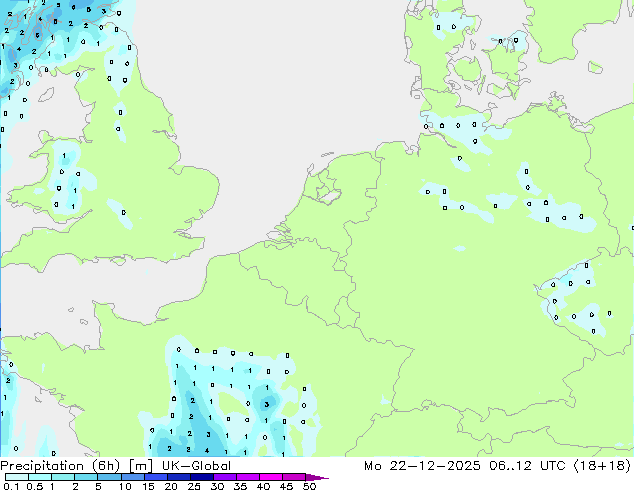Image resolution: width=634 pixels, height=490 pixels.
Task: Click the 0.5–1 legend color swatch
Action: pos(40,477)
